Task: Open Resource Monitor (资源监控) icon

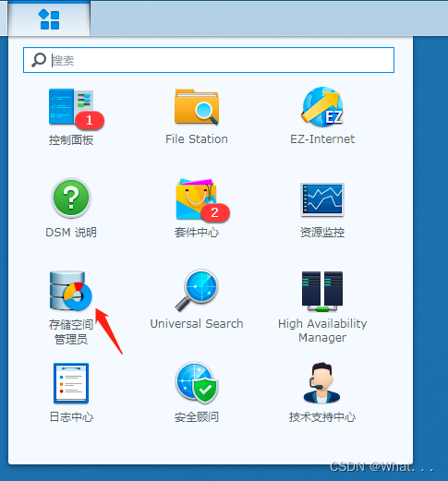Action: pyautogui.click(x=322, y=199)
